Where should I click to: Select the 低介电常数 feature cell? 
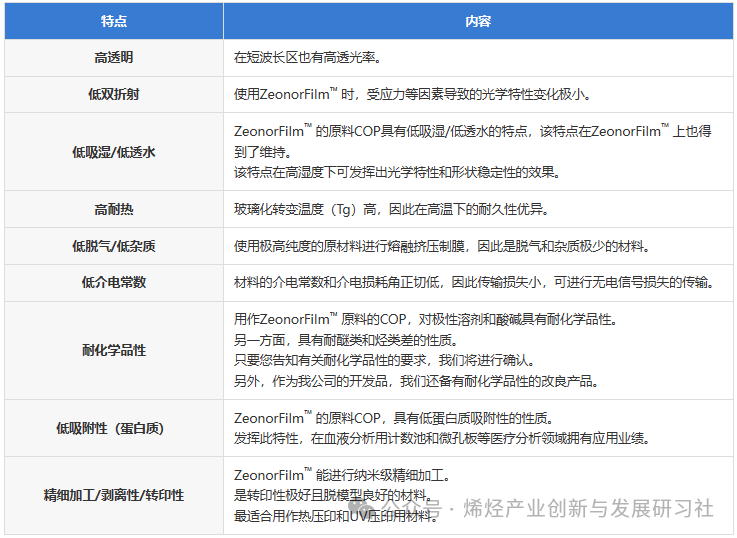[x=114, y=282]
